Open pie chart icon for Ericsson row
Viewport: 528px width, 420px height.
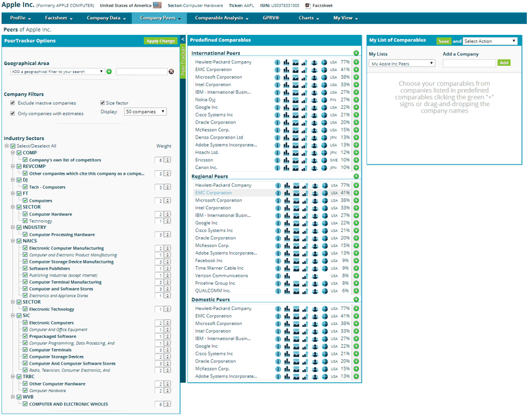tap(324, 160)
